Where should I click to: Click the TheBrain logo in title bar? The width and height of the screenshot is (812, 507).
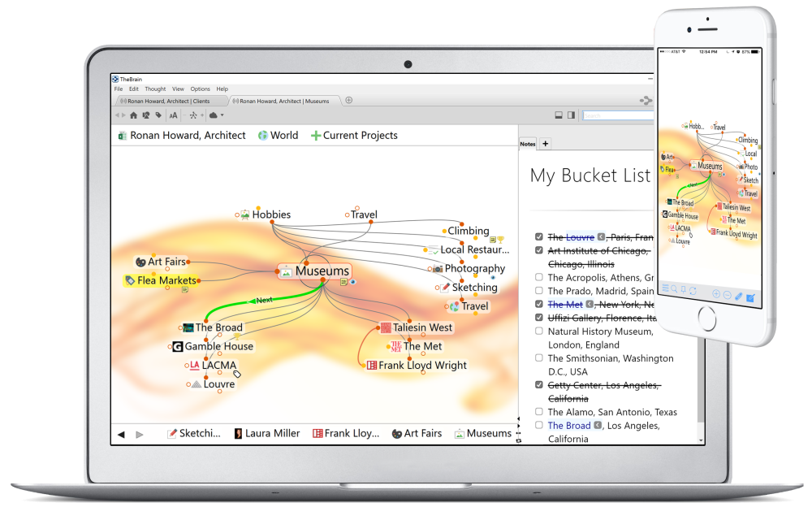click(115, 80)
